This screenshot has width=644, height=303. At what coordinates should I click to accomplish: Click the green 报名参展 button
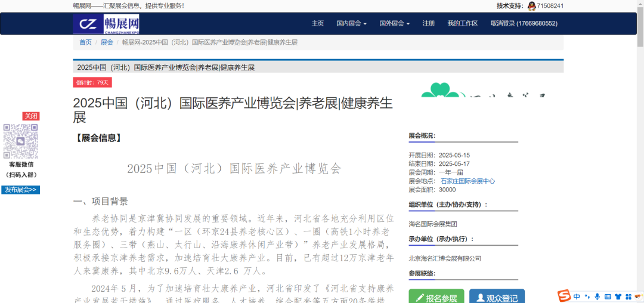[x=436, y=298]
